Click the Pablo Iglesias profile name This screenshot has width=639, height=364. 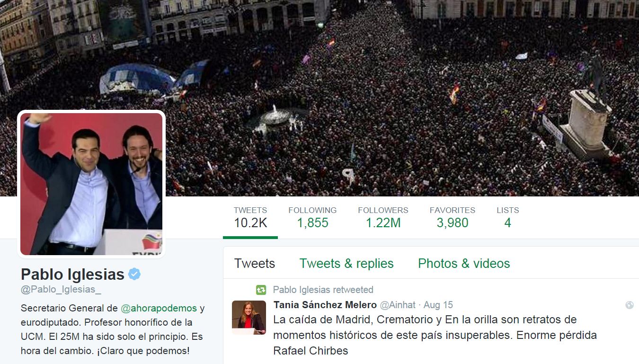click(x=72, y=274)
